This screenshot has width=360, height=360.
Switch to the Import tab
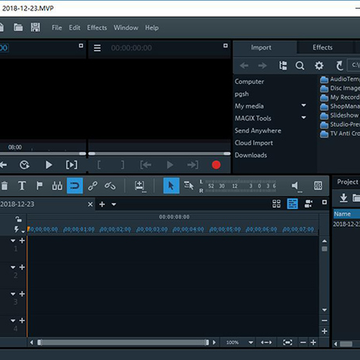click(x=261, y=47)
